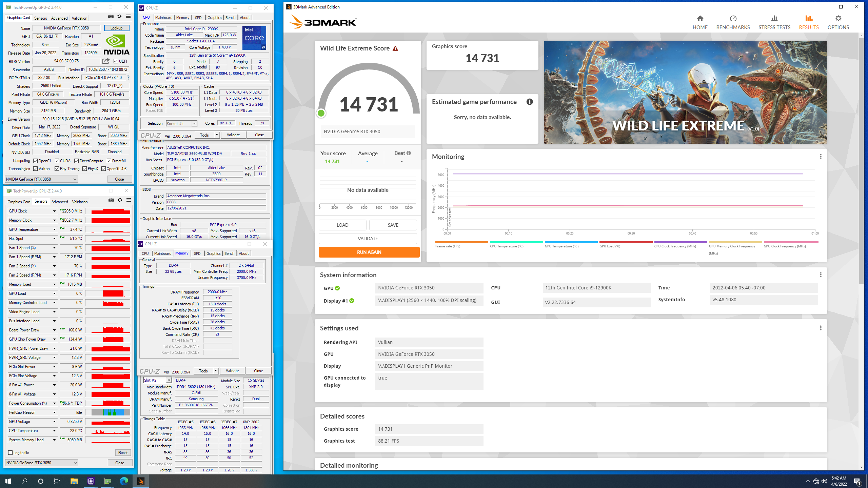Open 3DMark RESULTS chart icon
This screenshot has width=868, height=488.
click(x=809, y=18)
